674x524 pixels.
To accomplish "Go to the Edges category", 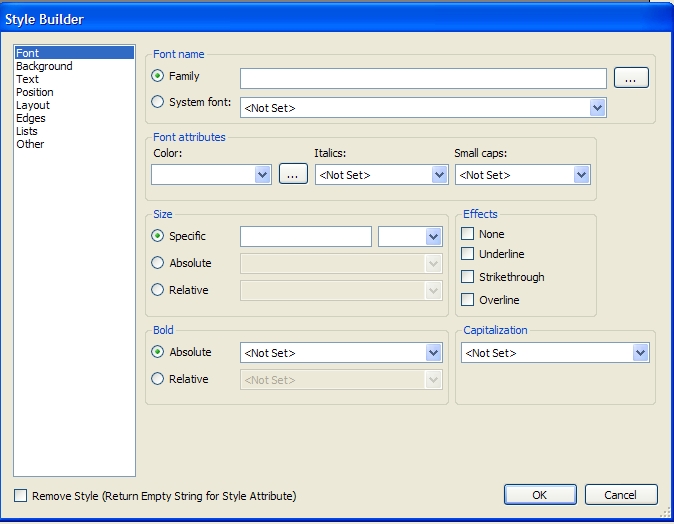I will click(31, 118).
